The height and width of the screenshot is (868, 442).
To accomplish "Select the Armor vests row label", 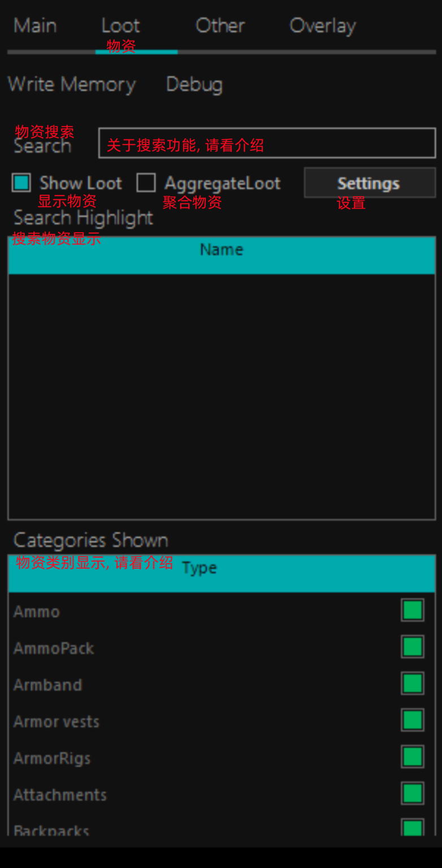I will pos(57,722).
